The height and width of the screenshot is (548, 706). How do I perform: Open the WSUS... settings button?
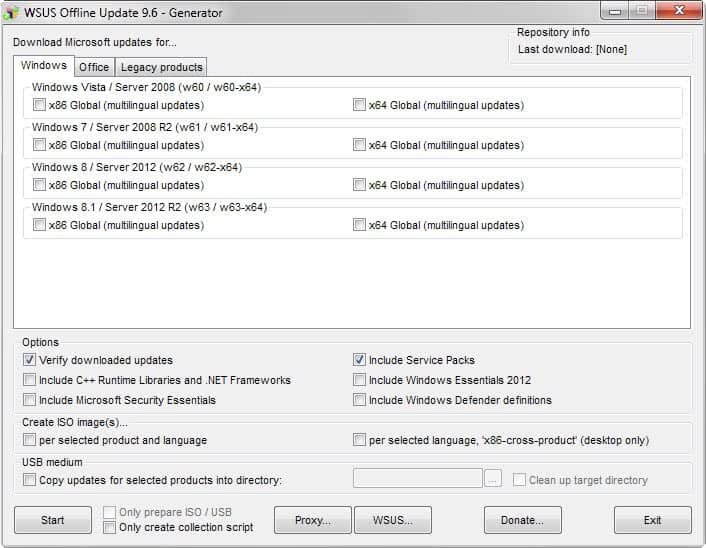(393, 520)
